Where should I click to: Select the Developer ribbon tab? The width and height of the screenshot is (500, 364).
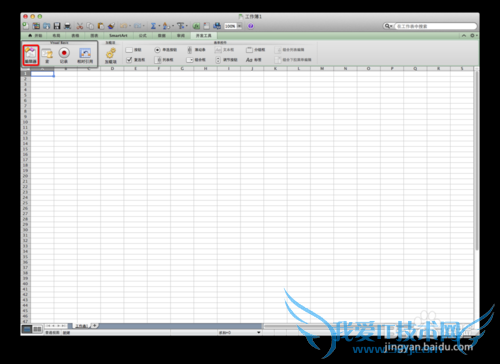point(203,35)
